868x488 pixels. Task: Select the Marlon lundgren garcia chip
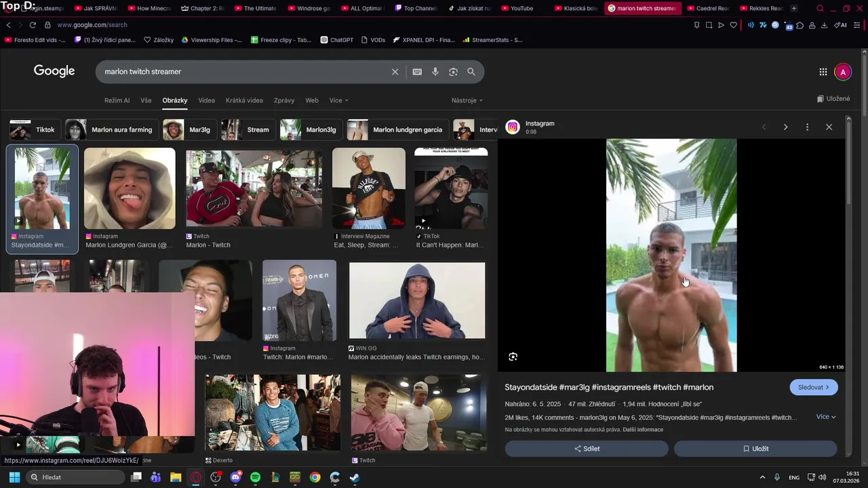397,129
